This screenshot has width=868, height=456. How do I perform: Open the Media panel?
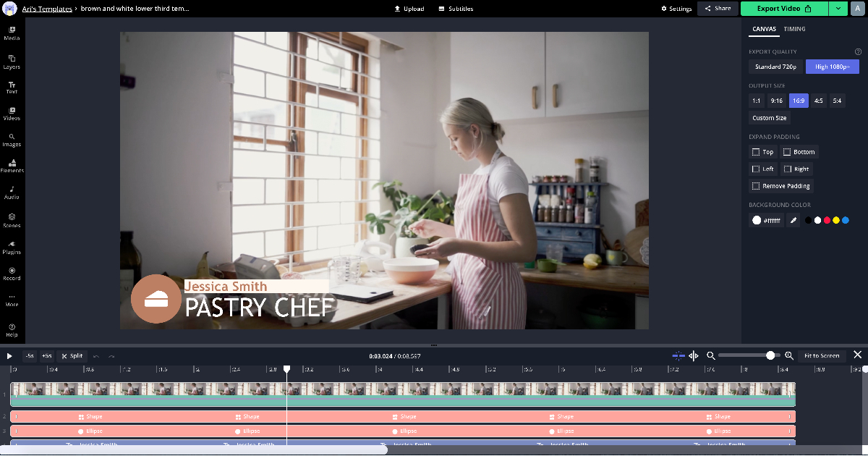pyautogui.click(x=11, y=34)
